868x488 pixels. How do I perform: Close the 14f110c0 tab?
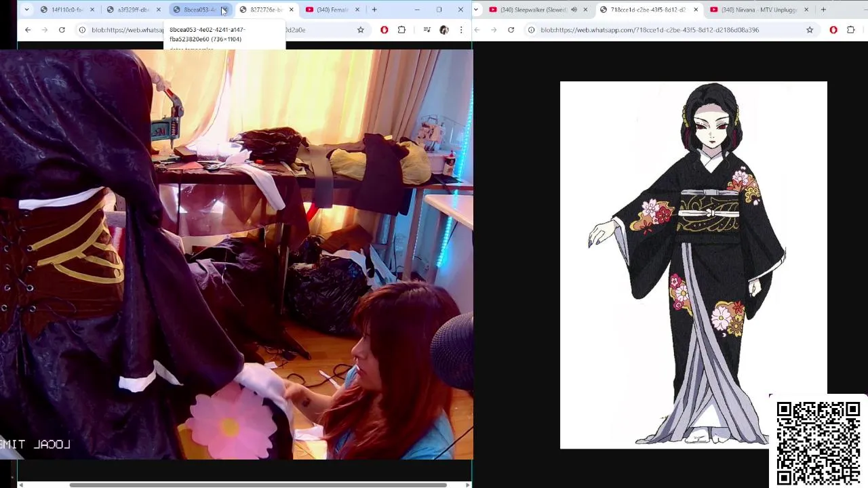[92, 9]
